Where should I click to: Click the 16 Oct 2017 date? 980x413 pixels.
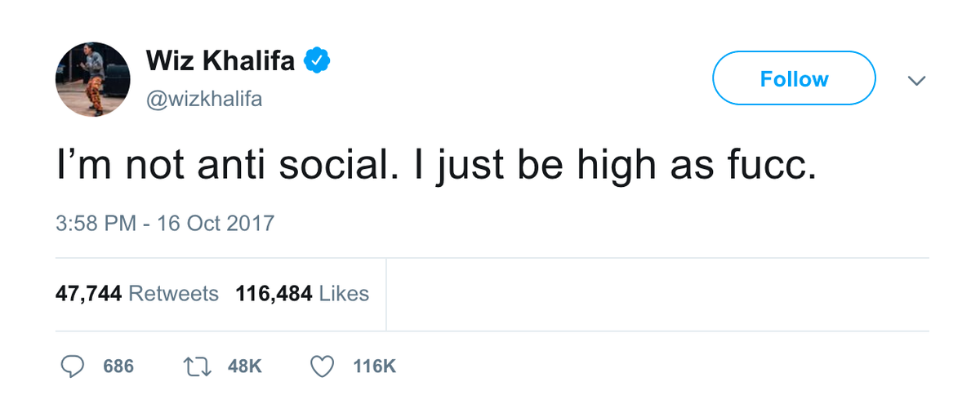(x=216, y=223)
